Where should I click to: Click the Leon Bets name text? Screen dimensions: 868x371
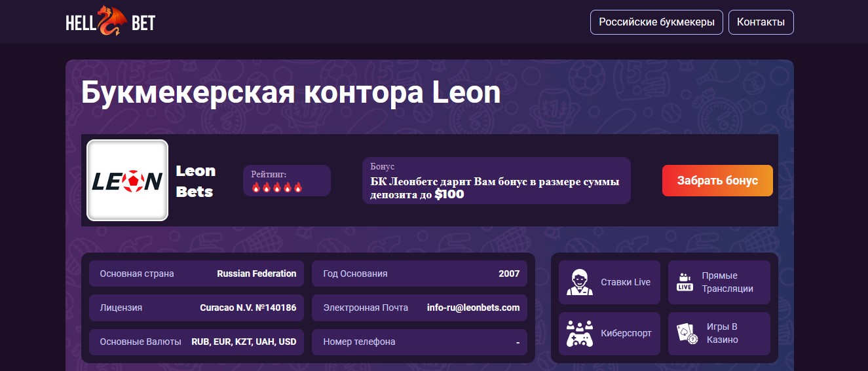pos(195,181)
